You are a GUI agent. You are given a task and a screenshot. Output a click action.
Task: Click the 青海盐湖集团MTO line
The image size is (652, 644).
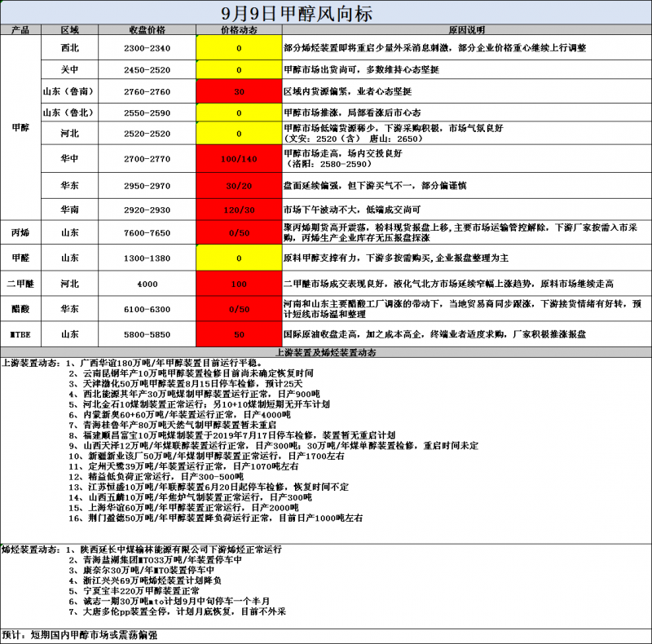tap(156, 560)
